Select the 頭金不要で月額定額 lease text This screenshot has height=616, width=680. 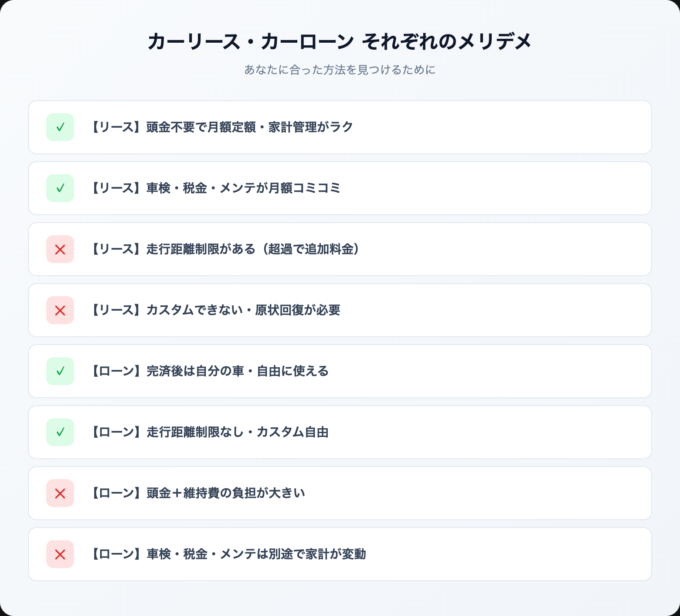click(x=221, y=127)
